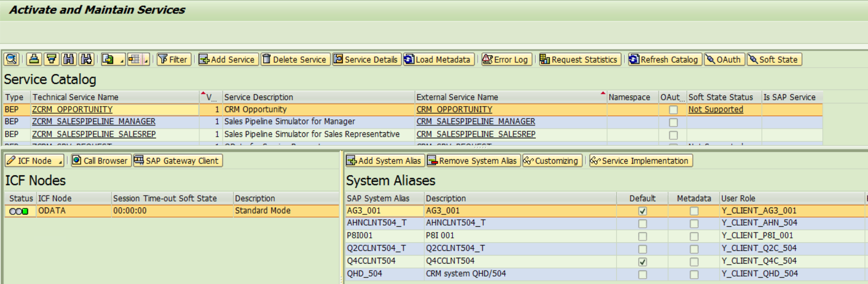Open the ICF Node dropdown menu

pyautogui.click(x=35, y=161)
